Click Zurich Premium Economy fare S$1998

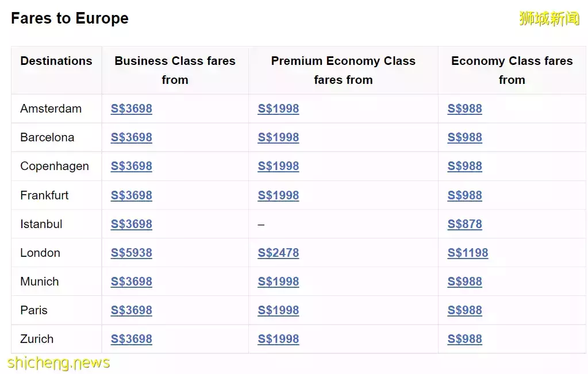pos(278,339)
